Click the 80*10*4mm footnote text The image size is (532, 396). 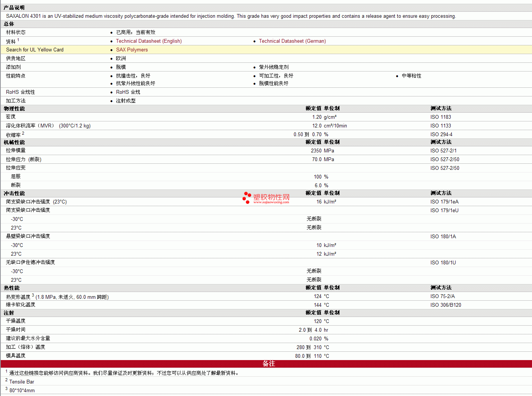coord(22,391)
